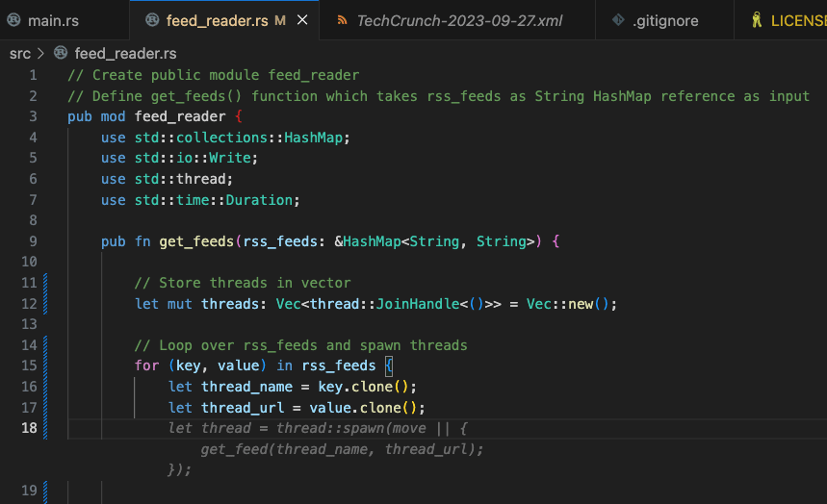This screenshot has height=504, width=827.
Task: Click 'thread_name' variable on line 16
Action: coord(246,387)
